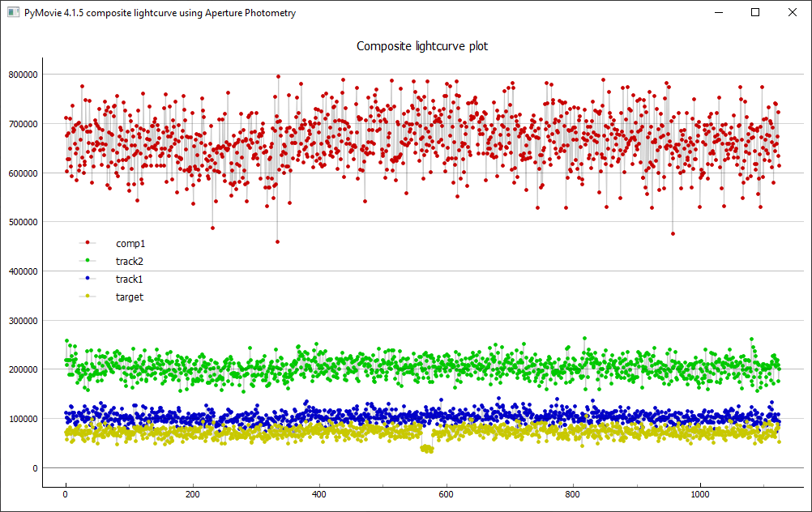
Task: Click the window title bar text
Action: (x=160, y=13)
